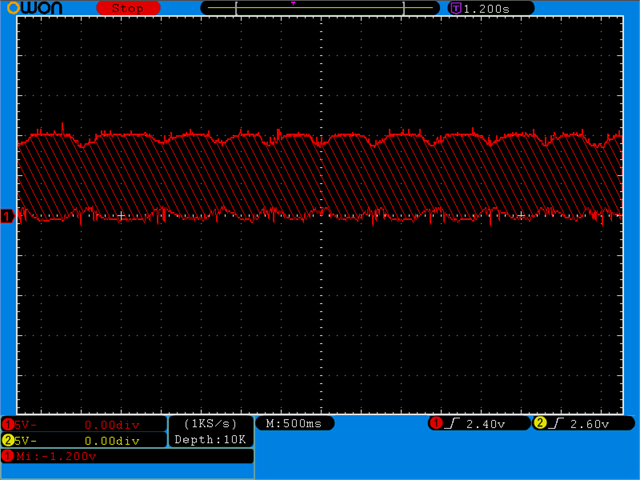Click the red channel 1 trigger icon
This screenshot has width=640, height=480.
(x=436, y=423)
